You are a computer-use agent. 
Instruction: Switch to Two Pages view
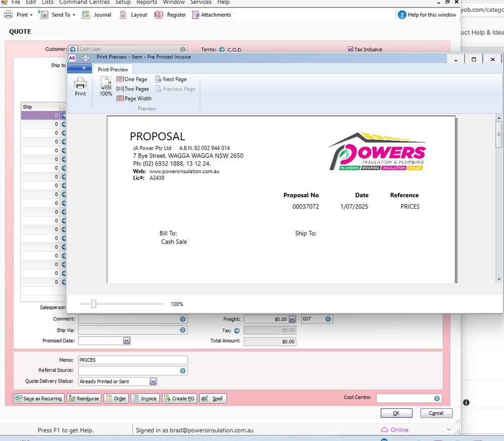(133, 89)
